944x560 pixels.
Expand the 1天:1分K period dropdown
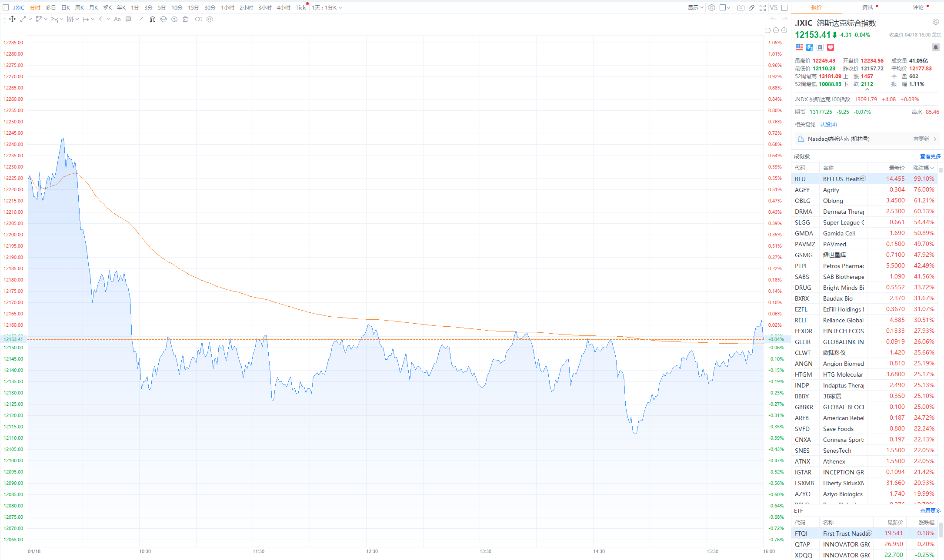[x=327, y=7]
